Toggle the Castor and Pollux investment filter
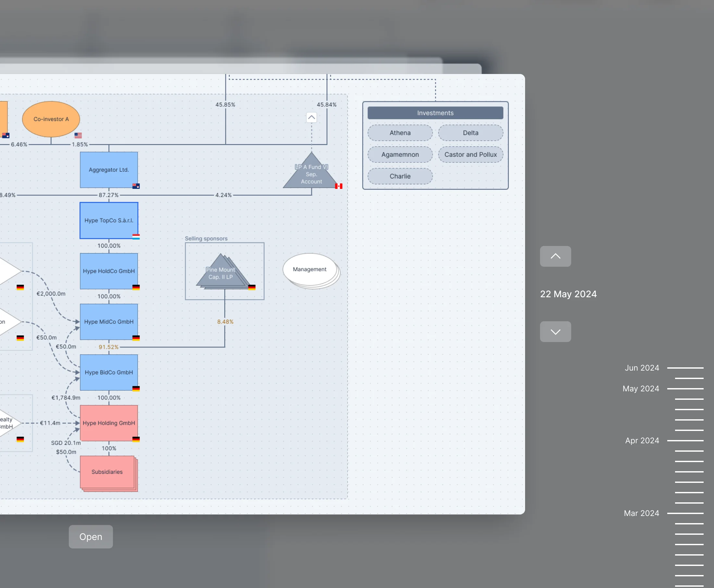This screenshot has height=588, width=714. point(471,154)
